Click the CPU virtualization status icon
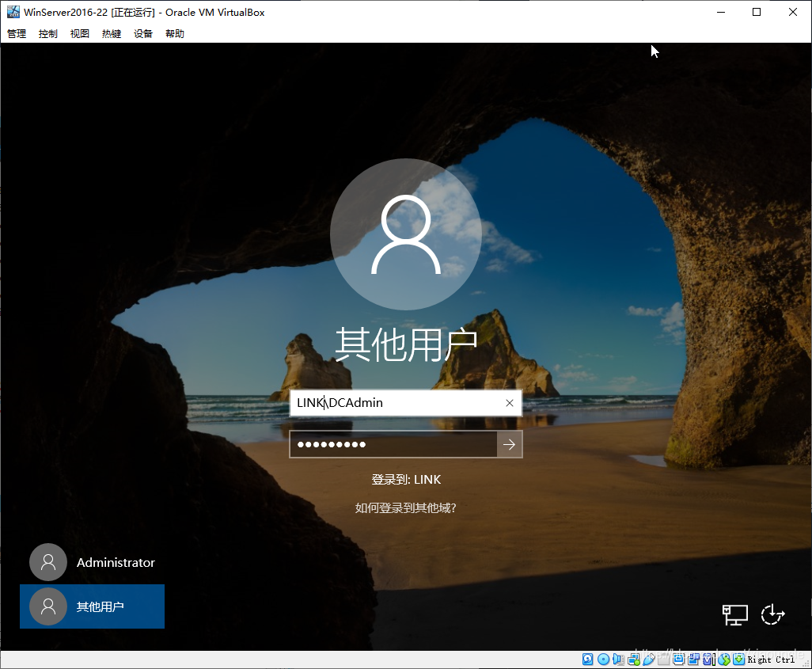The image size is (812, 669). click(x=709, y=659)
